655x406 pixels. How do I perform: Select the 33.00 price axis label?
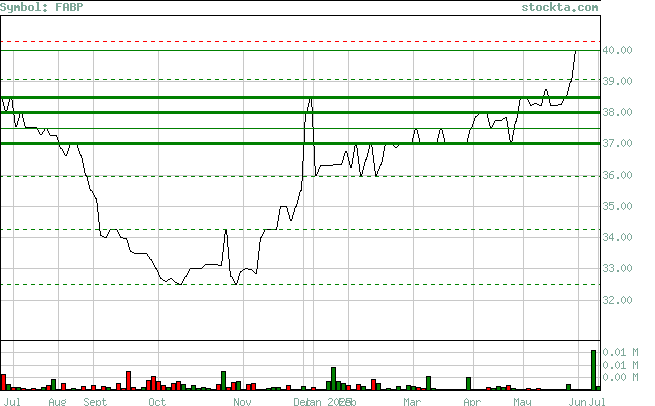[x=617, y=268]
